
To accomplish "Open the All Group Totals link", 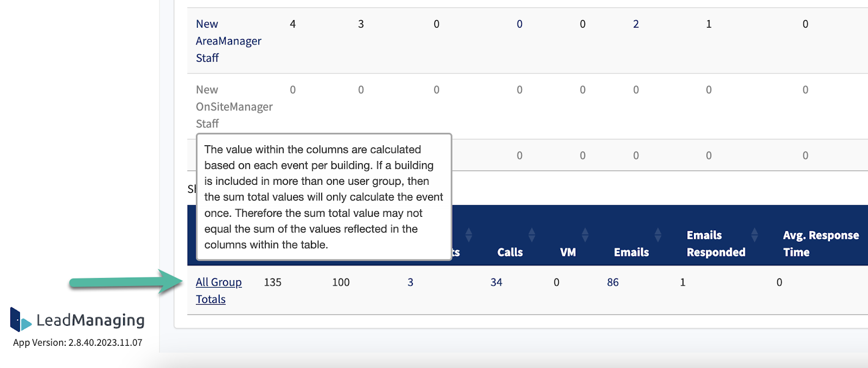I will pos(219,290).
